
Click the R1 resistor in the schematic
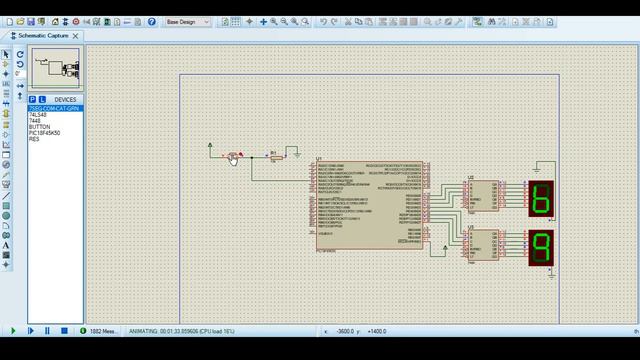(277, 157)
